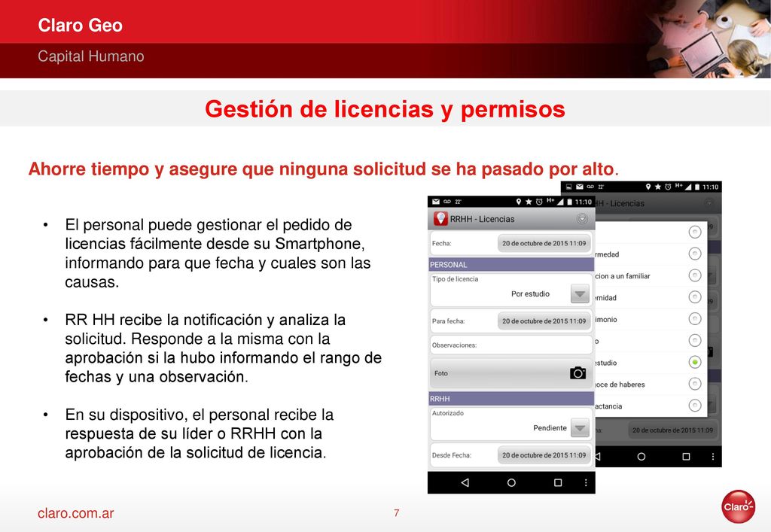This screenshot has height=532, width=771.
Task: Tap the mail icon in back phone status bar
Action: click(579, 187)
